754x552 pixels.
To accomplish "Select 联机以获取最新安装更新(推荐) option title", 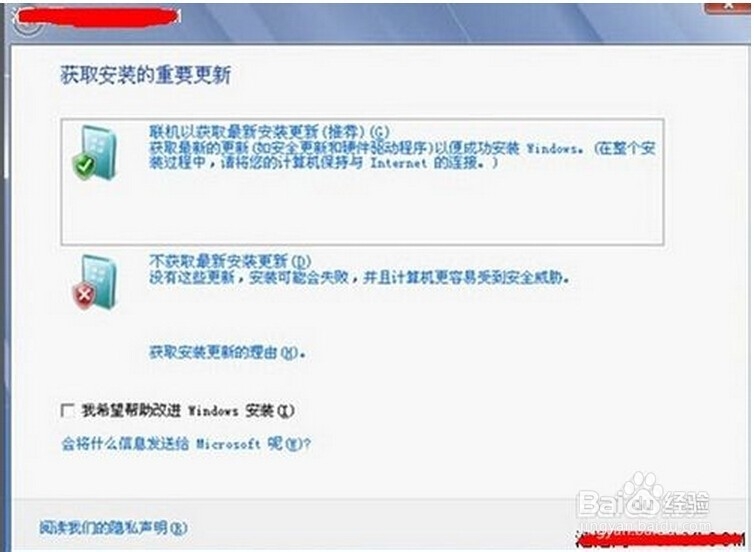I will pos(269,131).
